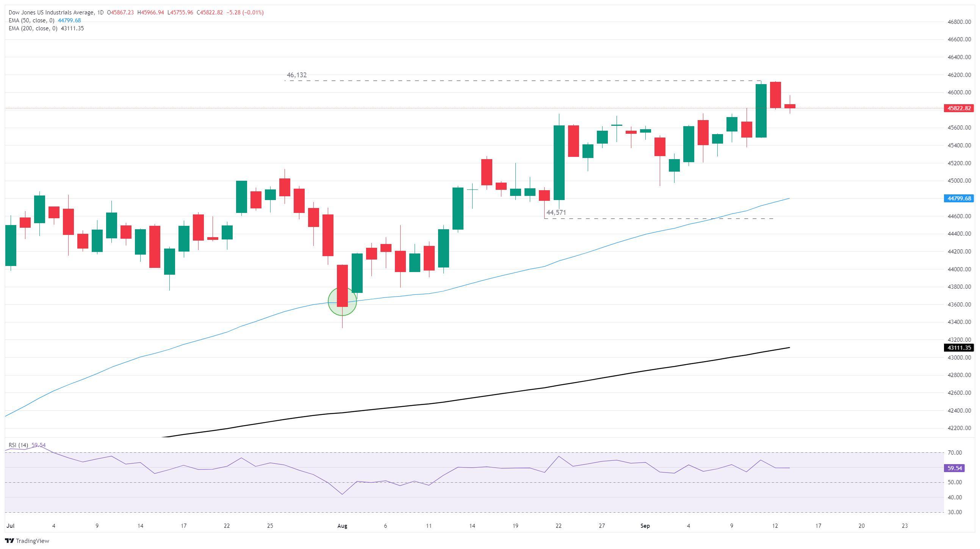
Task: Select the 46,132 resistance level label
Action: 296,75
